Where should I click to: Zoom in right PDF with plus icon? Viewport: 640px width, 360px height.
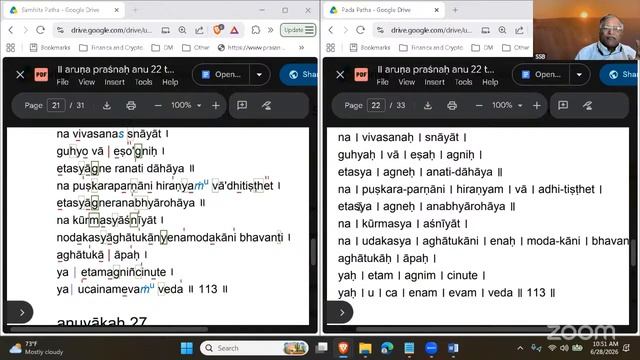[x=537, y=106]
